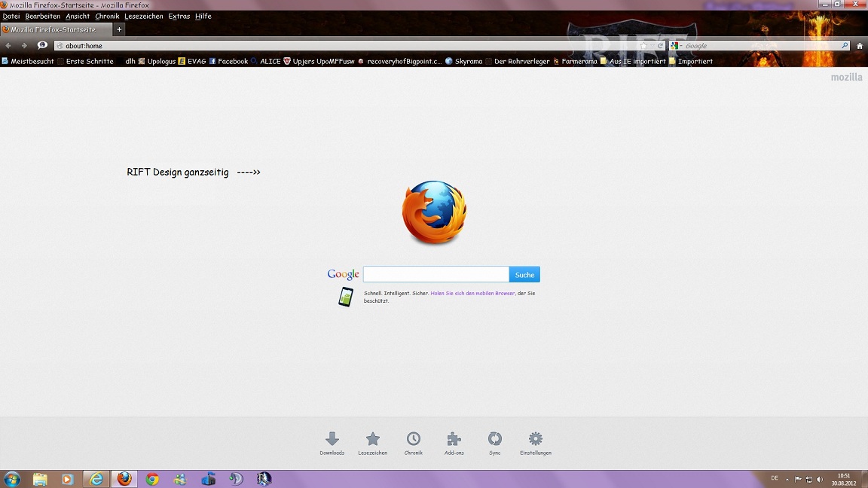
Task: Open the Upjers UpoMFFusw bookmark
Action: [319, 62]
